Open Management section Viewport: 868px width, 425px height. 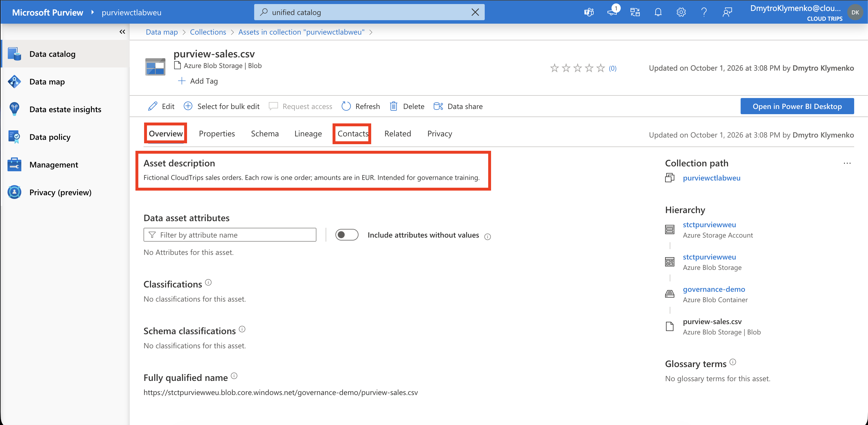click(65, 164)
